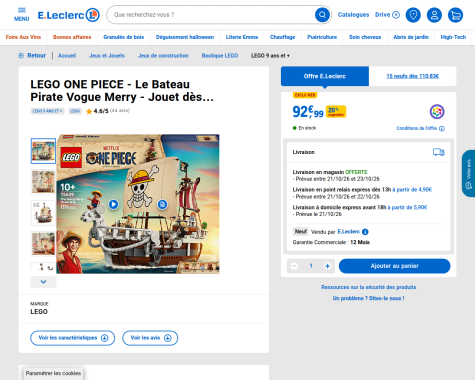Open the Boutique LEGO breadcrumb link
The width and height of the screenshot is (475, 380).
220,56
